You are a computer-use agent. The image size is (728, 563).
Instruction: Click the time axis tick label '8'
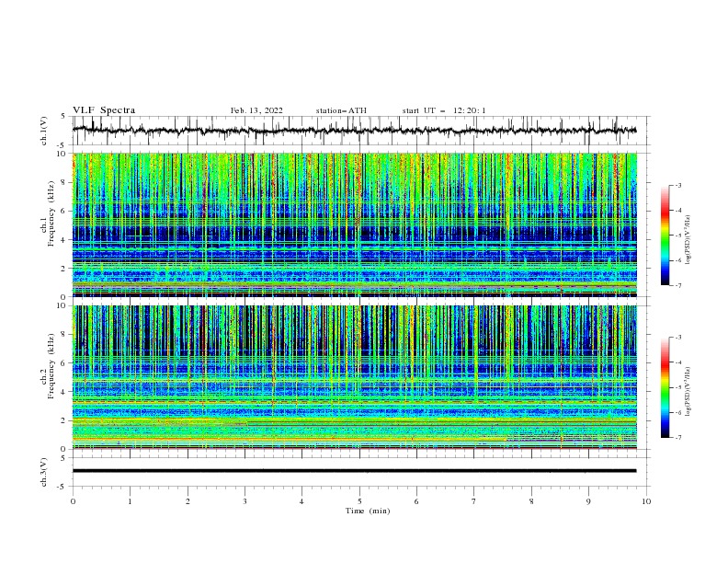[x=531, y=501]
